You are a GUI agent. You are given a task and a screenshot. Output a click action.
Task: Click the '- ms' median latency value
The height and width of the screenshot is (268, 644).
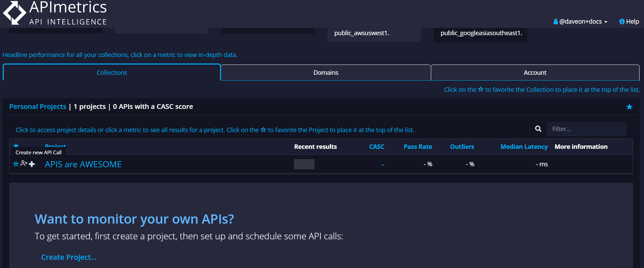[542, 164]
